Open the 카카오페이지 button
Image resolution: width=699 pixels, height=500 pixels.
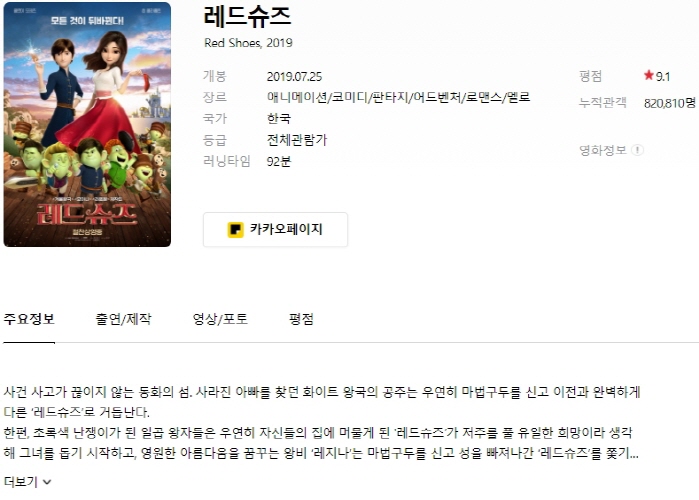click(275, 230)
